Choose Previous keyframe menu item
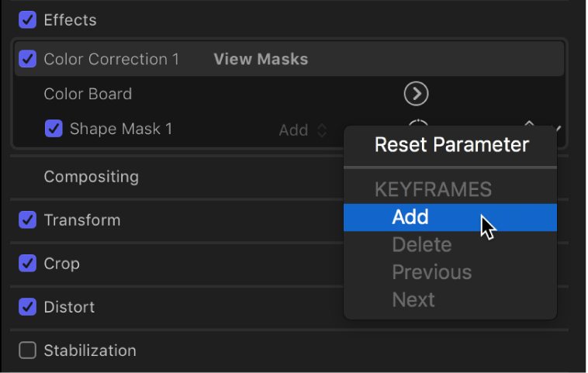This screenshot has height=373, width=588. [431, 272]
